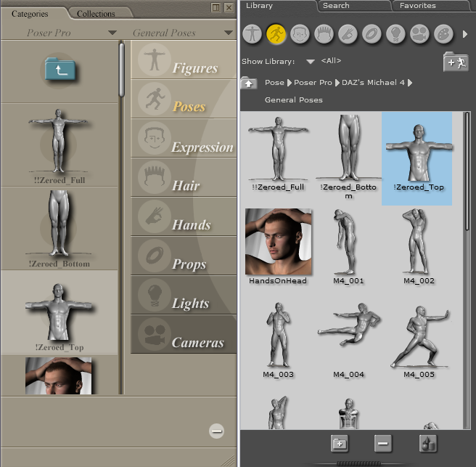Open the Hair library category icon
476x467 pixels.
(323, 33)
